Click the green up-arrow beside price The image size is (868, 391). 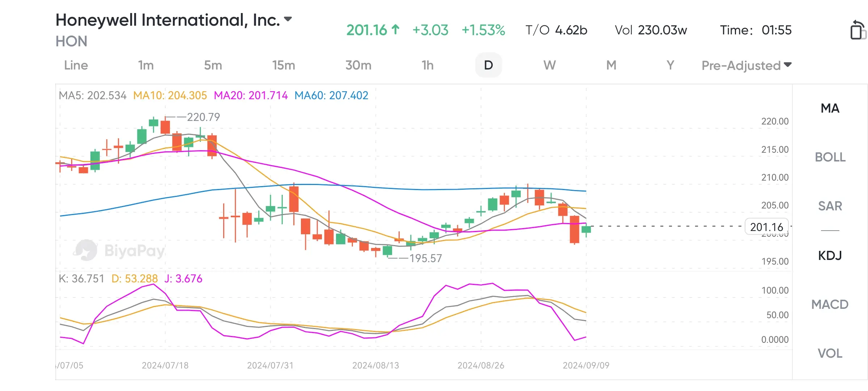point(396,30)
